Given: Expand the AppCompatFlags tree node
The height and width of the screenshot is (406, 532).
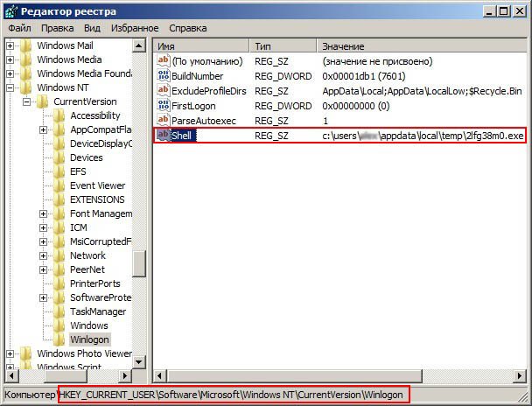Looking at the screenshot, I should click(44, 129).
